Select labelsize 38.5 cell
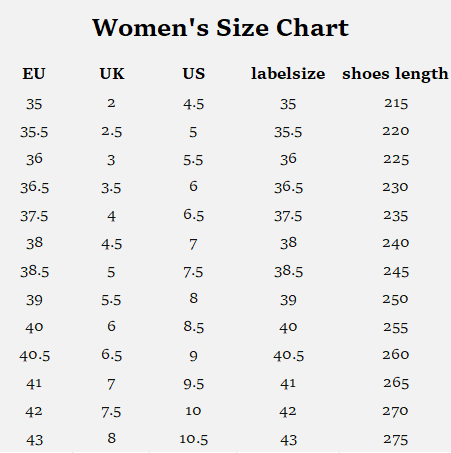The width and height of the screenshot is (451, 453). 288,271
